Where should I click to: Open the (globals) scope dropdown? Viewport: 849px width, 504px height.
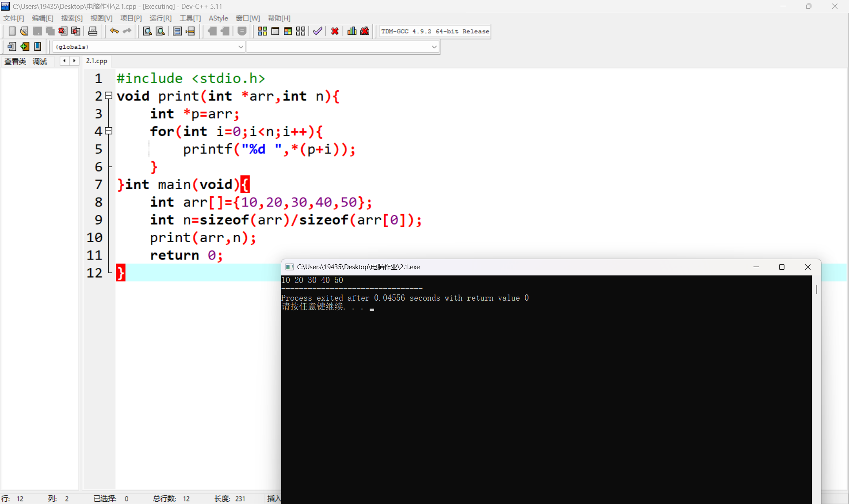point(241,47)
